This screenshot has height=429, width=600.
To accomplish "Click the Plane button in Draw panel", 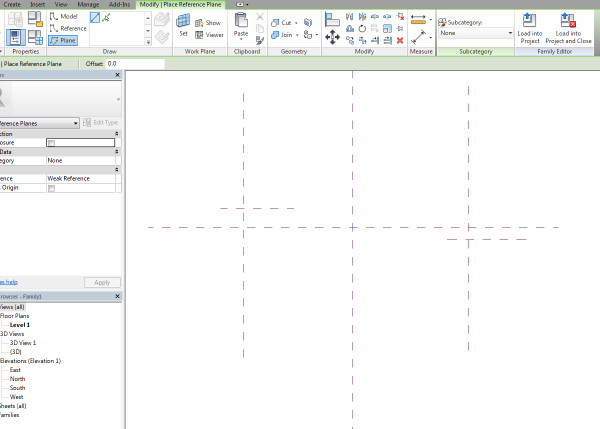I will tap(63, 40).
